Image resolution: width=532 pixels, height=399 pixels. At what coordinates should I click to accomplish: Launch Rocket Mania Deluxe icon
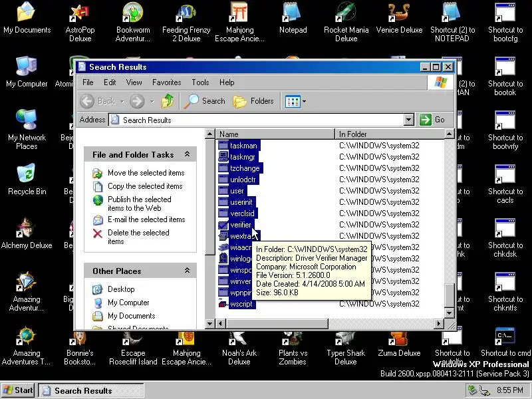click(346, 23)
